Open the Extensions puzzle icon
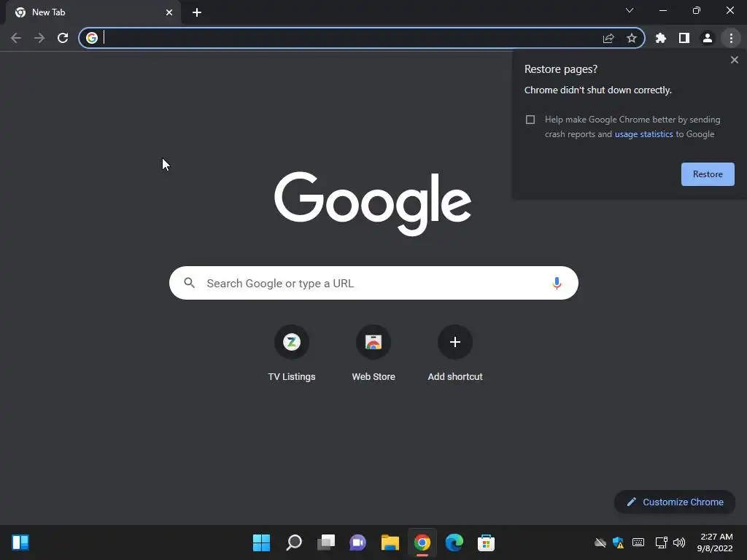 [661, 38]
